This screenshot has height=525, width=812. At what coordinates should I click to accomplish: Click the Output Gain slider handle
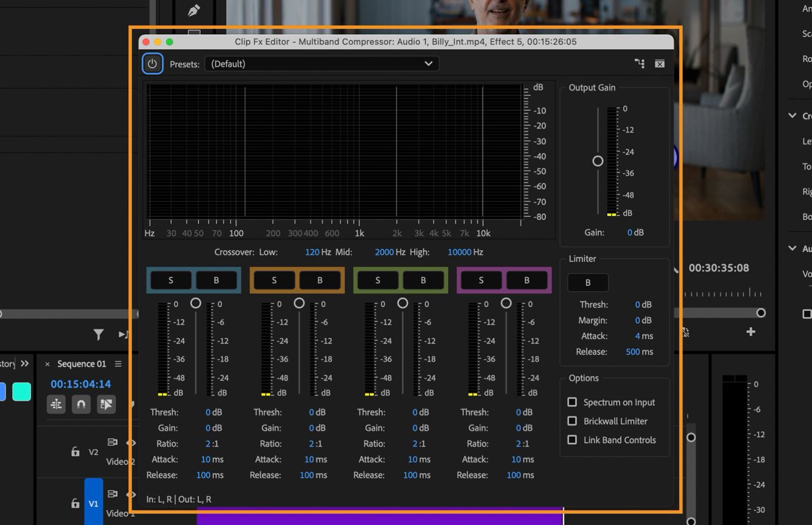point(598,161)
